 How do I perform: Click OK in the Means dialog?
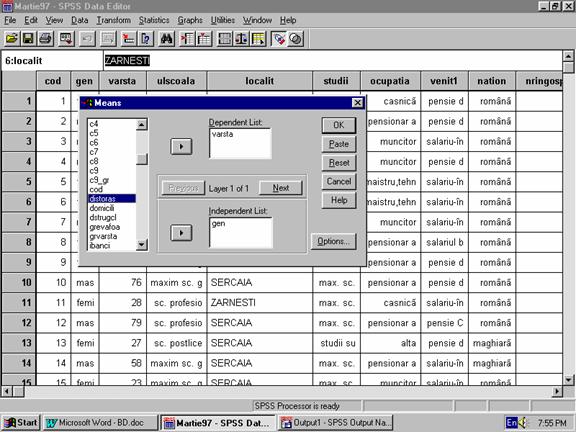point(339,125)
